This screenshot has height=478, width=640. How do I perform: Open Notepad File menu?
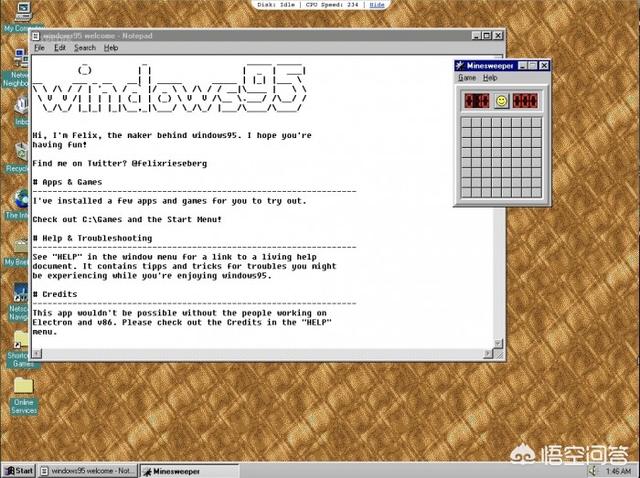(39, 48)
